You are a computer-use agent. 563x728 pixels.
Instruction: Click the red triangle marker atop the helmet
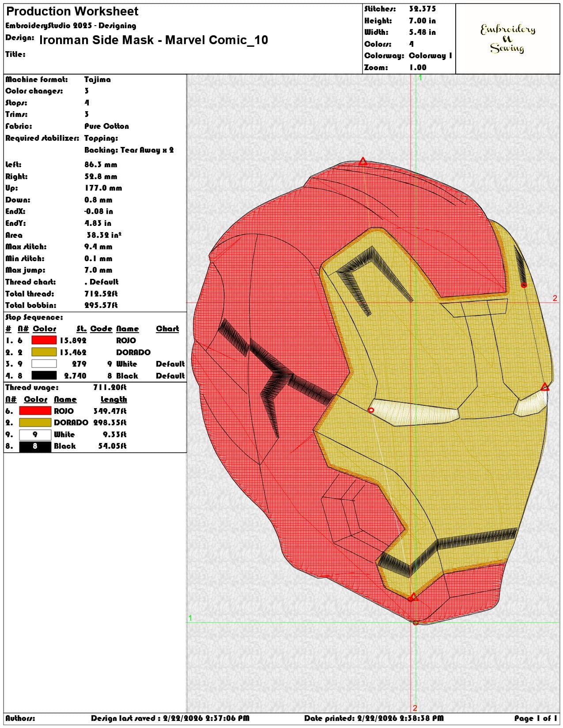pyautogui.click(x=363, y=161)
